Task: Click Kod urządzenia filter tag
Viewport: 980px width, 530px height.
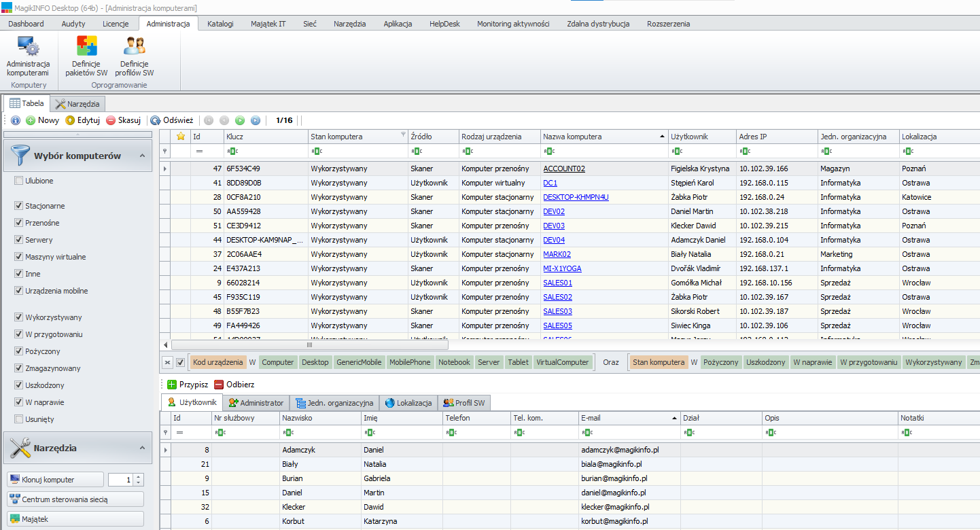Action: tap(218, 362)
